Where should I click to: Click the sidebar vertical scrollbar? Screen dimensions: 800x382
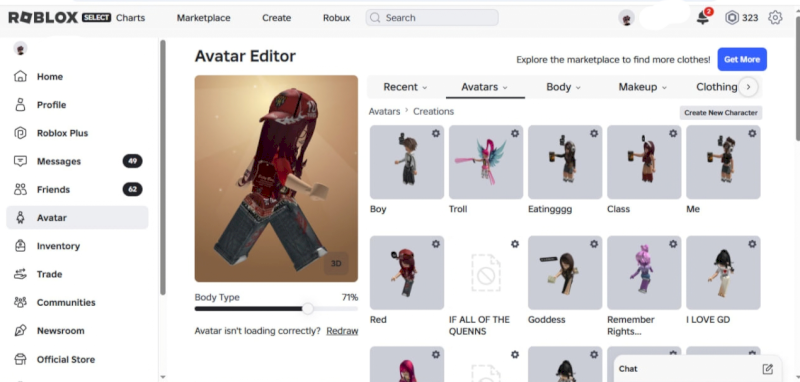[x=163, y=167]
